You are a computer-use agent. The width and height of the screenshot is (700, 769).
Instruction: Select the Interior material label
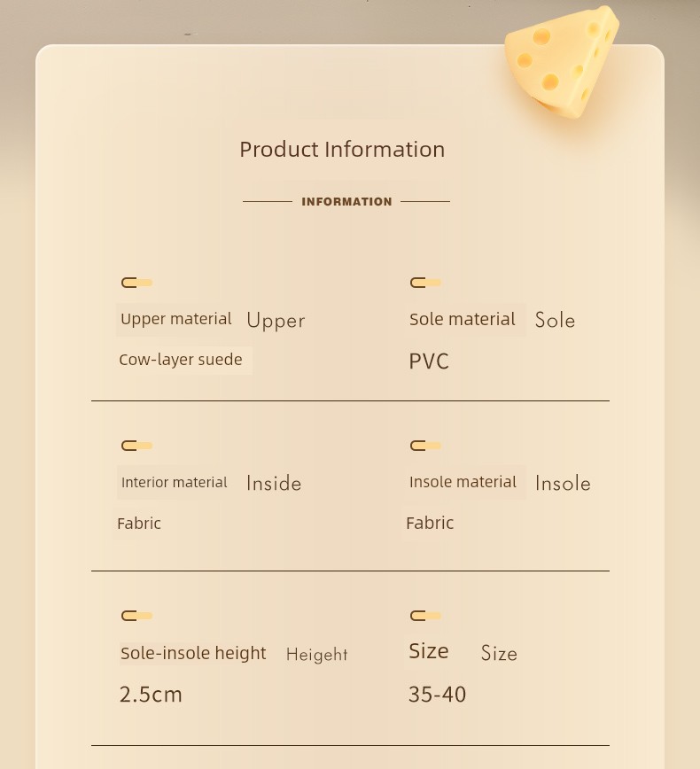click(175, 483)
